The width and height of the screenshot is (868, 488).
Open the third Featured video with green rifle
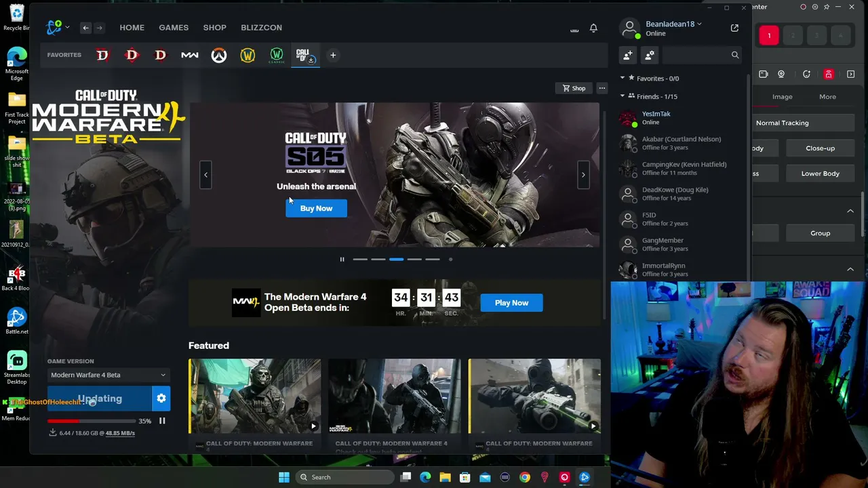534,396
